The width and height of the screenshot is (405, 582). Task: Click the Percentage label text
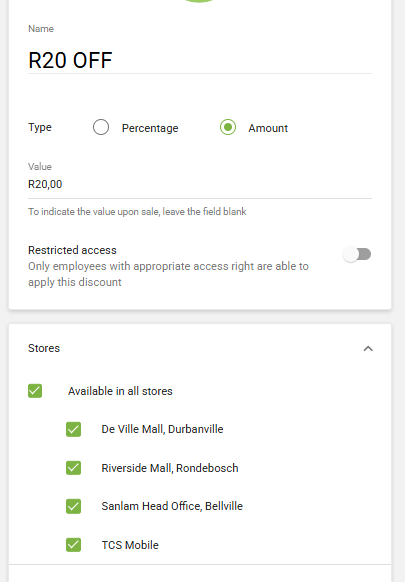click(x=150, y=128)
